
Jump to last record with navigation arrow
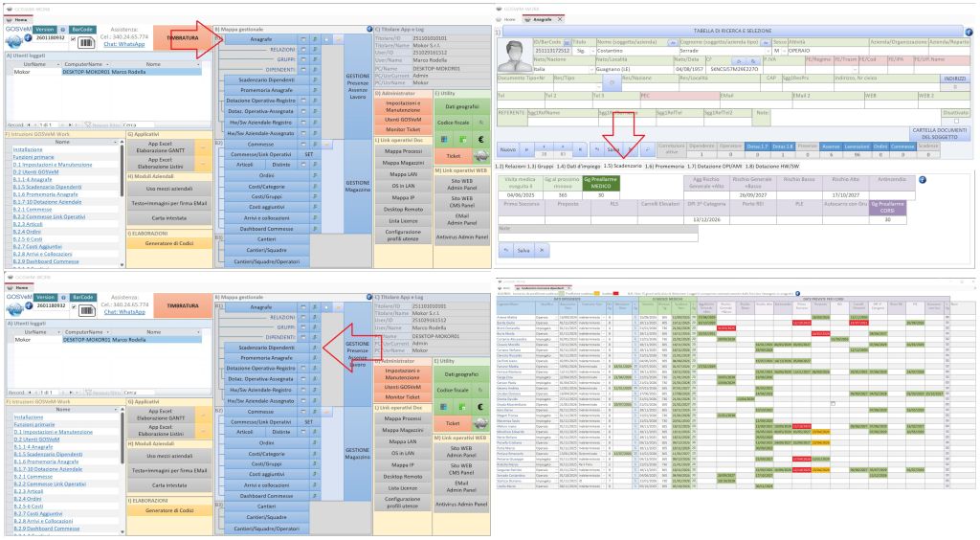[x=580, y=149]
